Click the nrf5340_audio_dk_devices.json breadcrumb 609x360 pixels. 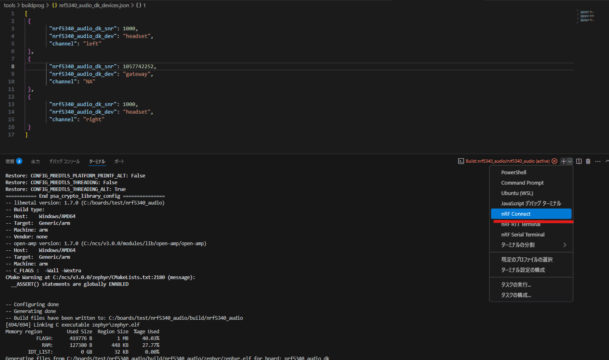click(94, 5)
